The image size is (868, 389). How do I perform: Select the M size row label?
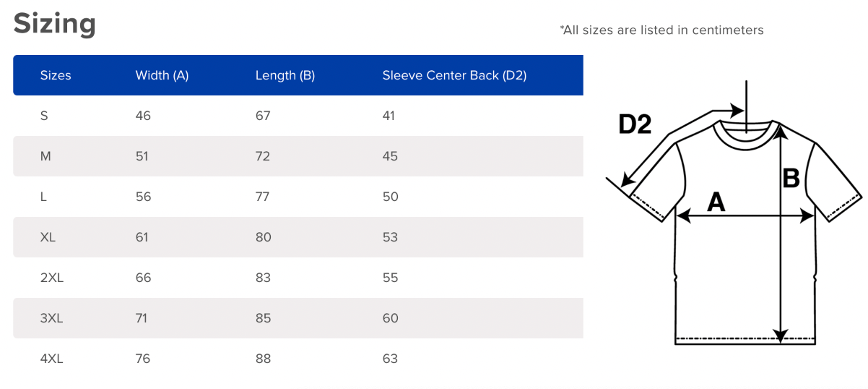tap(45, 156)
